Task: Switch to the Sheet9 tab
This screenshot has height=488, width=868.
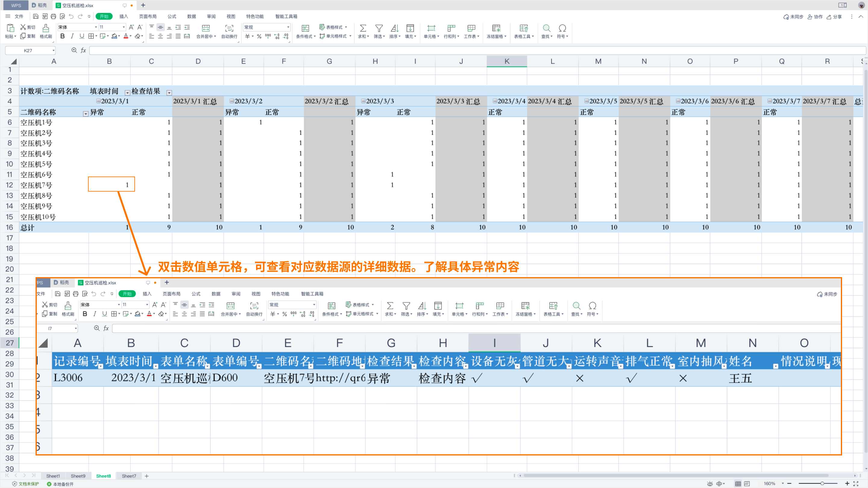Action: [x=78, y=476]
